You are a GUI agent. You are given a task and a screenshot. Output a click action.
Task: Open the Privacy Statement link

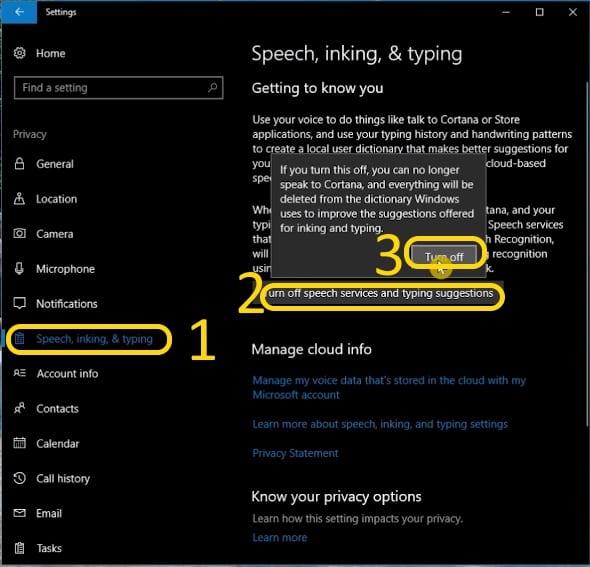pos(295,453)
